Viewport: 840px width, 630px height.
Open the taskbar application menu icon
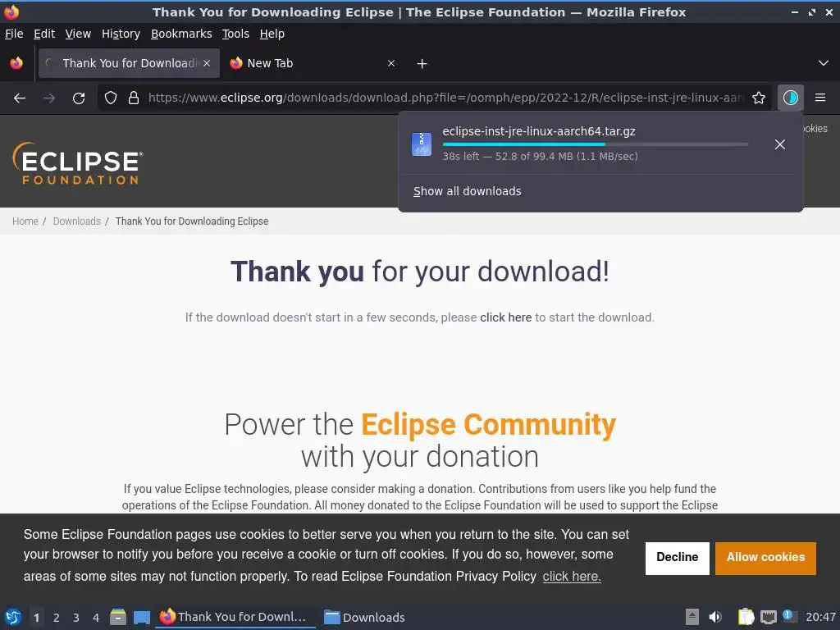13,617
